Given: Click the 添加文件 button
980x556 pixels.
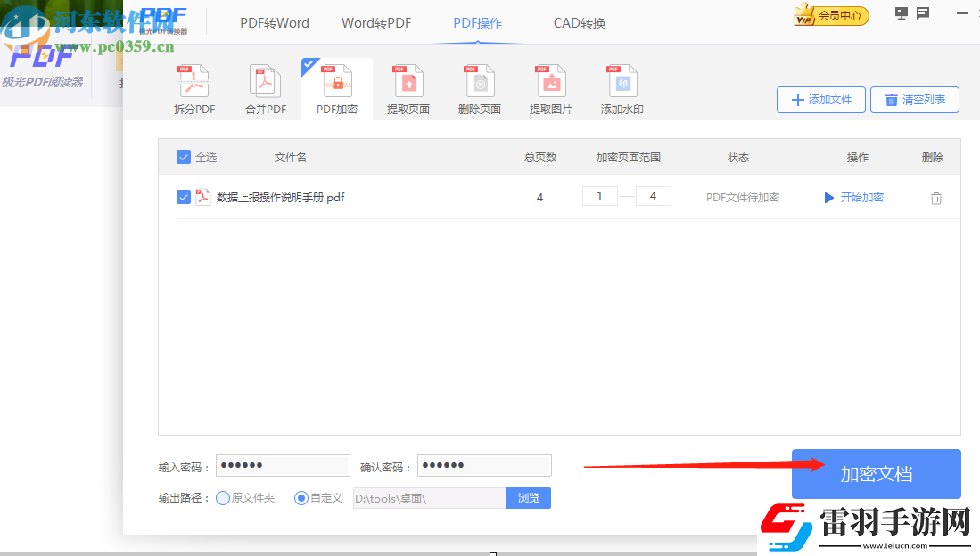Looking at the screenshot, I should (821, 100).
